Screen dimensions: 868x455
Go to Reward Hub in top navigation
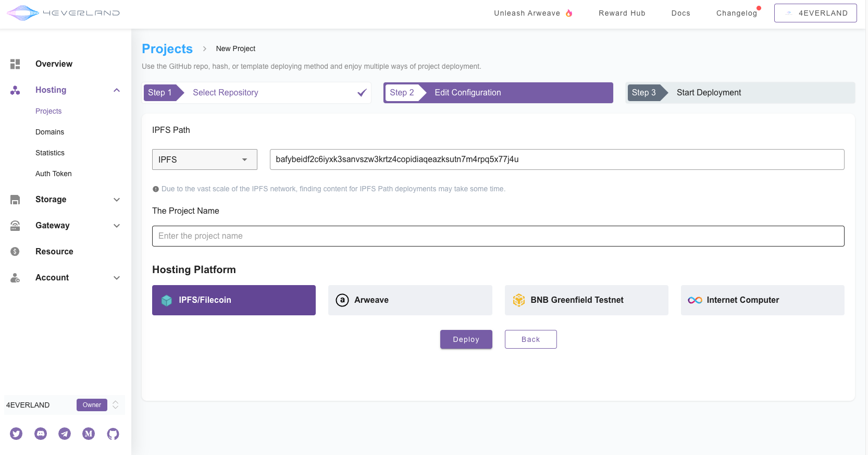pos(622,13)
